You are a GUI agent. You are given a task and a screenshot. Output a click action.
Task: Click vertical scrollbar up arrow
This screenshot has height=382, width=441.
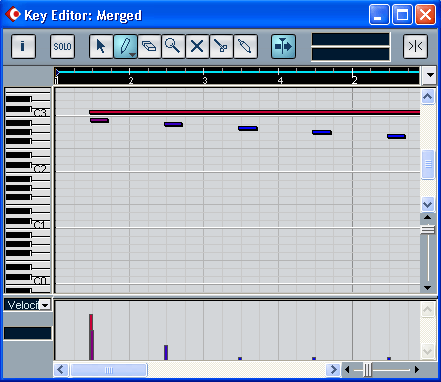coord(428,97)
